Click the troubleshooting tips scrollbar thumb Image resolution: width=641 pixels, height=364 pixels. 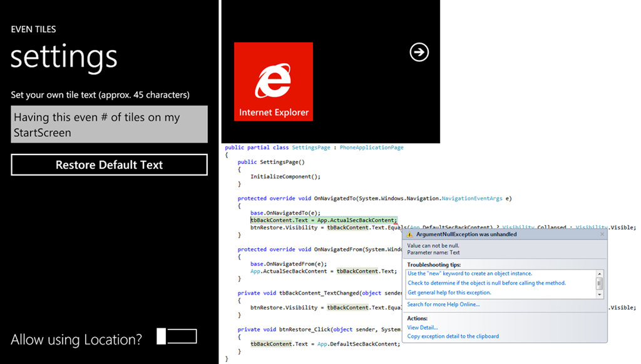[599, 283]
